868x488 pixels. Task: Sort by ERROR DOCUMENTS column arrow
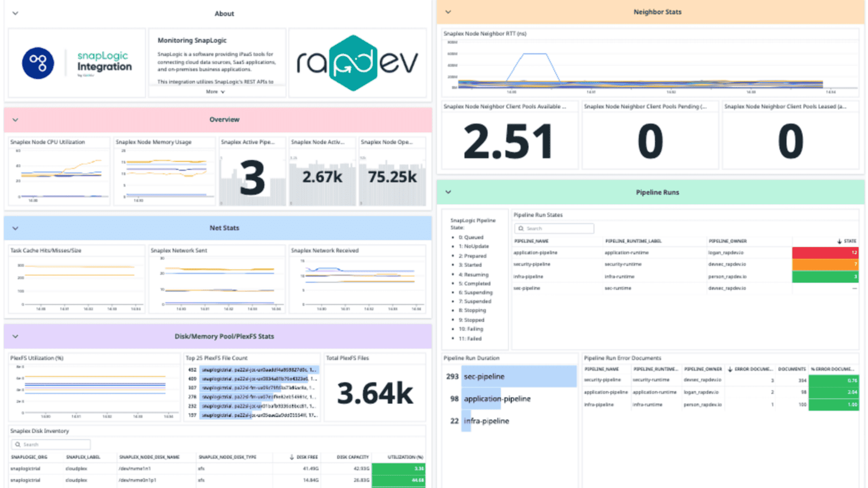730,369
